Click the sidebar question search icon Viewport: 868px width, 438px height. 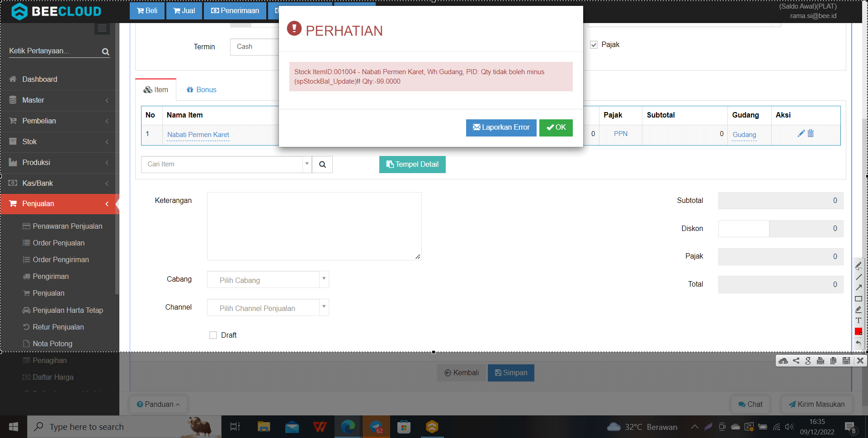click(105, 52)
